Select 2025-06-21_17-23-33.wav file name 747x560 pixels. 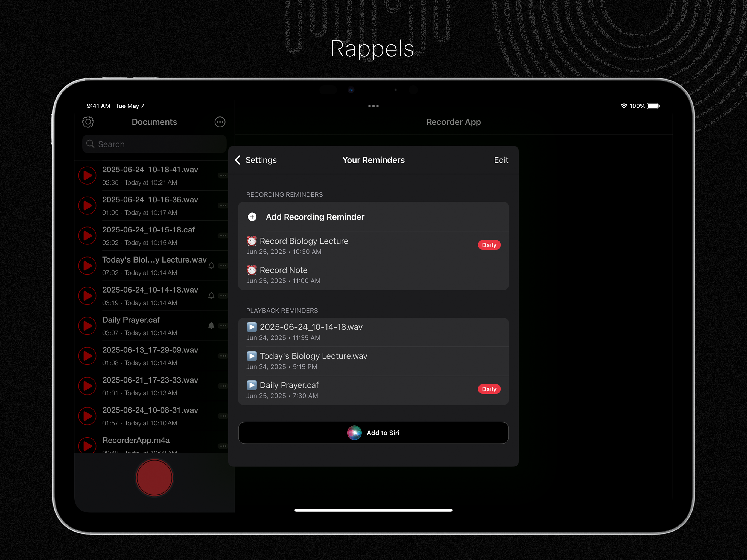point(150,380)
